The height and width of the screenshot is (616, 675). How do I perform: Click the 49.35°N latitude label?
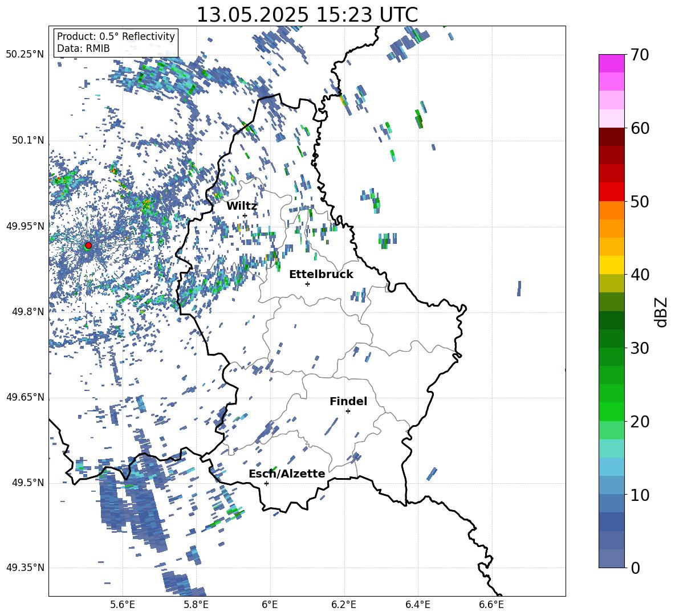point(25,568)
